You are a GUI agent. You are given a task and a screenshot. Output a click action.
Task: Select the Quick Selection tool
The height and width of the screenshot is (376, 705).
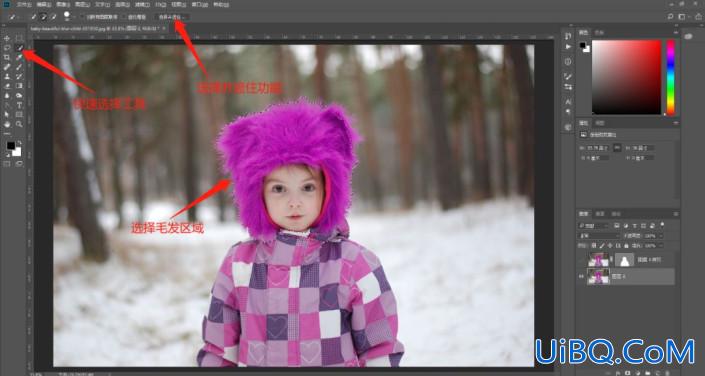tap(19, 48)
